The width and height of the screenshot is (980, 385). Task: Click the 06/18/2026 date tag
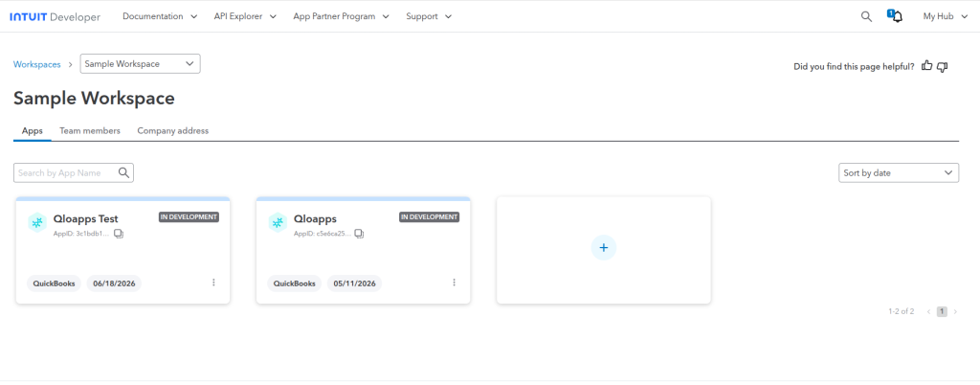(114, 283)
